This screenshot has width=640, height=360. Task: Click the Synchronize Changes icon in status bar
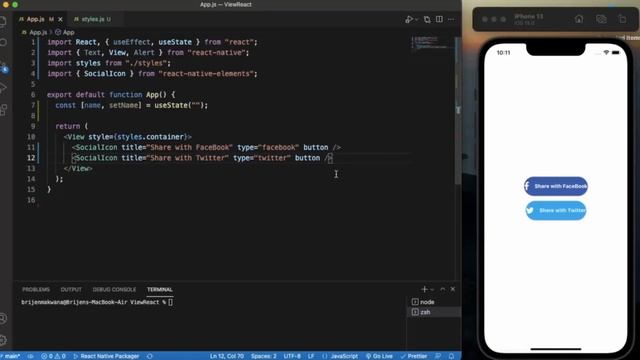pyautogui.click(x=30, y=356)
